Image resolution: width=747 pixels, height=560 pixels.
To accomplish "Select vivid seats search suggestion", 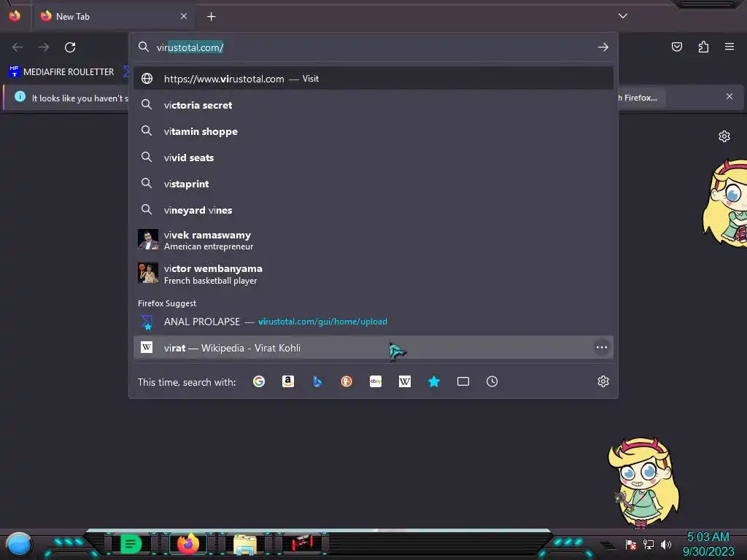I will click(x=373, y=157).
